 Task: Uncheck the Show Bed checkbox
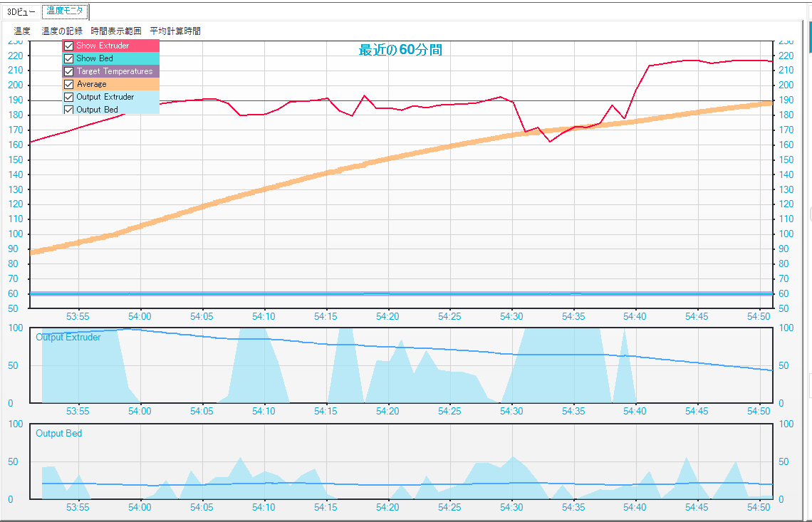(68, 58)
